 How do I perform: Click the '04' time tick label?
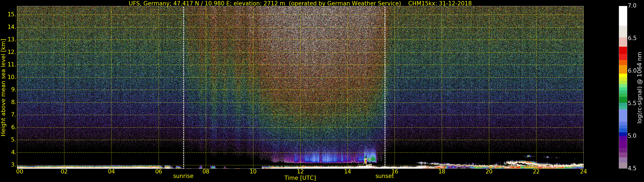click(x=111, y=171)
